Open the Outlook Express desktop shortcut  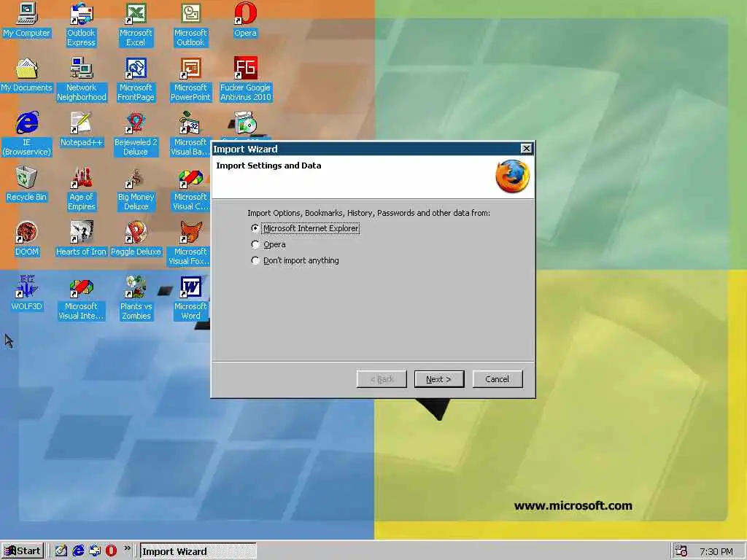[81, 24]
